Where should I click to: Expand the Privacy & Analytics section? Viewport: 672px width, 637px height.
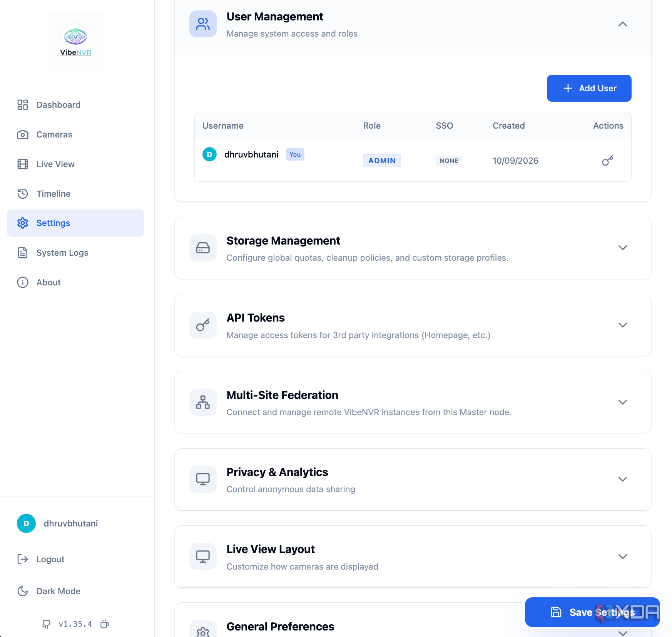point(623,479)
